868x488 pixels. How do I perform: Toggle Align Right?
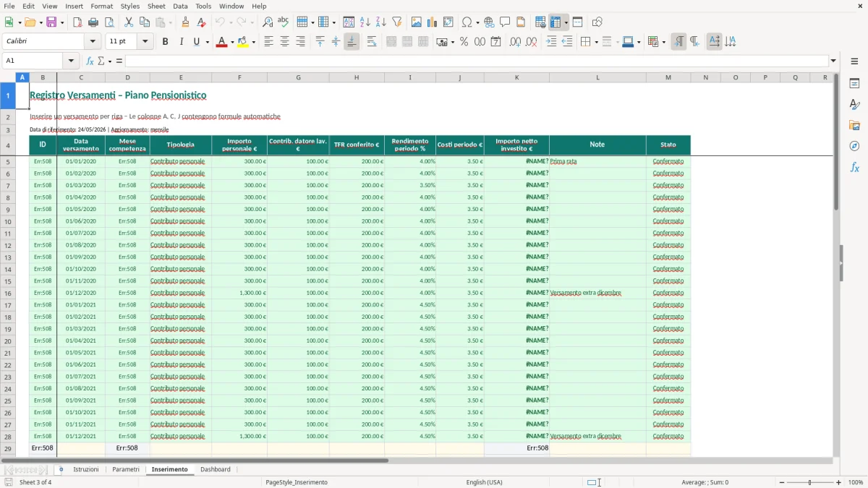coord(300,42)
